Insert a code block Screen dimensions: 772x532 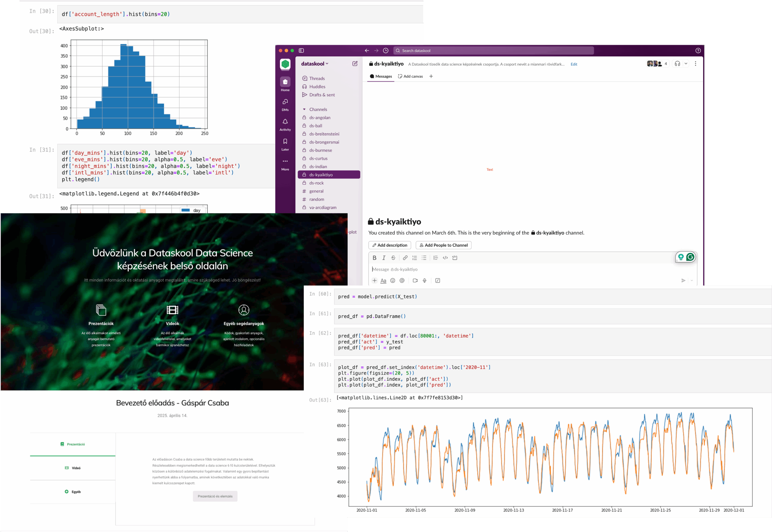tap(454, 258)
